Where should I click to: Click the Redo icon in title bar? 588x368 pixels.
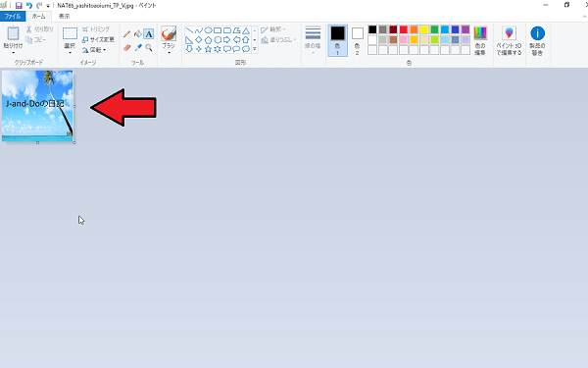tap(39, 6)
